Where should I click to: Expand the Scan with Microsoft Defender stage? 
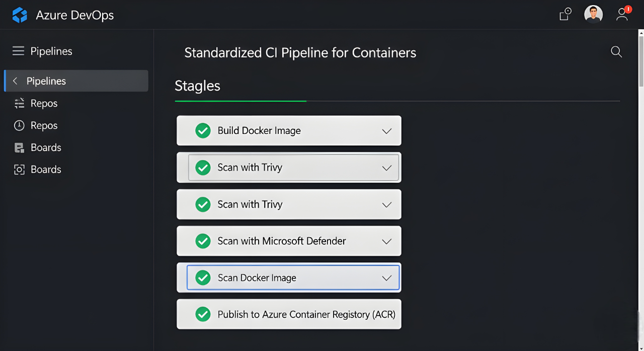click(387, 241)
